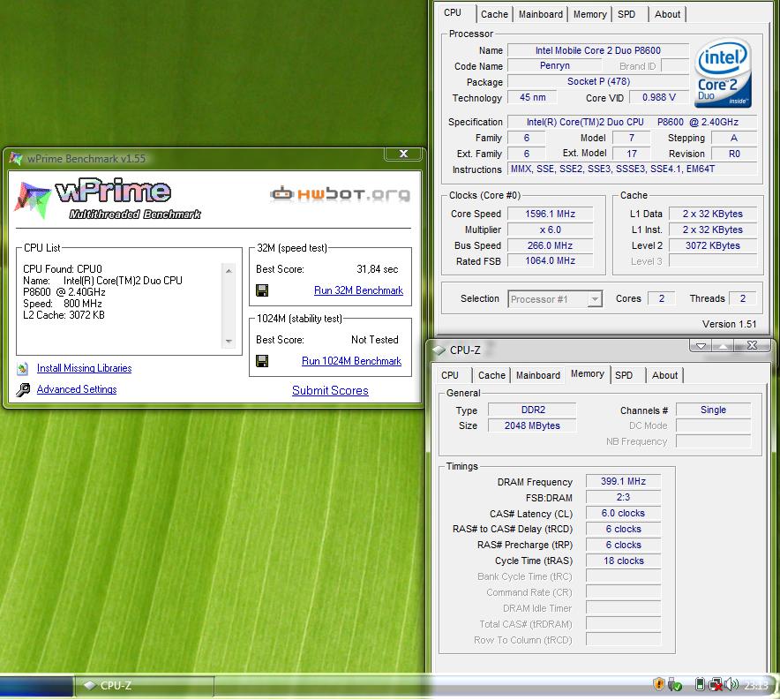Viewport: 780px width, 700px height.
Task: Close the wPrime Benchmark window
Action: pos(403,154)
